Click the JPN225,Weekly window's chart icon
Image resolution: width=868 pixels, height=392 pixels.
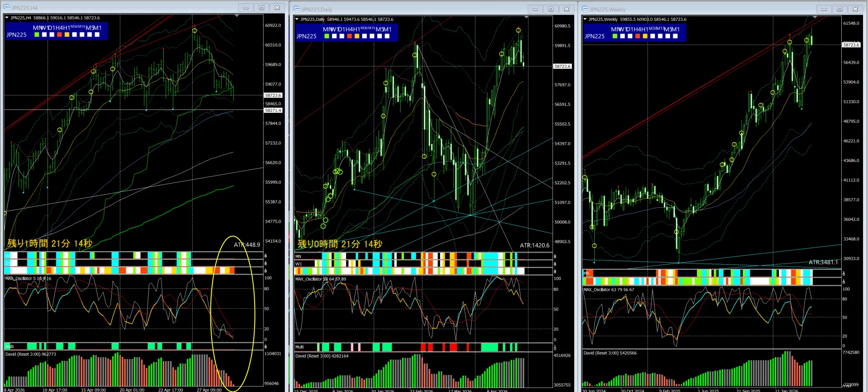click(x=585, y=9)
